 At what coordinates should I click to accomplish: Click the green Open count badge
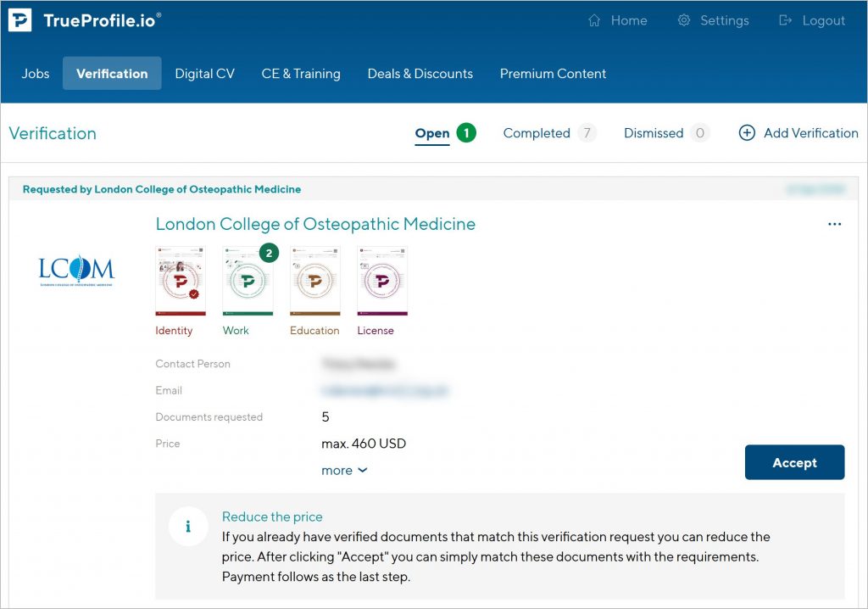pyautogui.click(x=466, y=133)
